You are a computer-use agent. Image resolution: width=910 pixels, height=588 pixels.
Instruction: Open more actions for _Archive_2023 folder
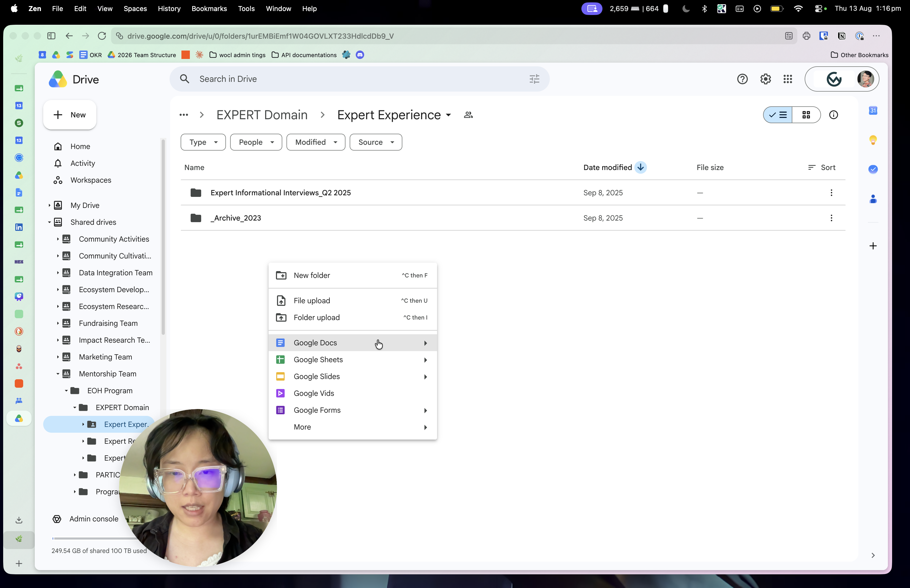(x=831, y=218)
